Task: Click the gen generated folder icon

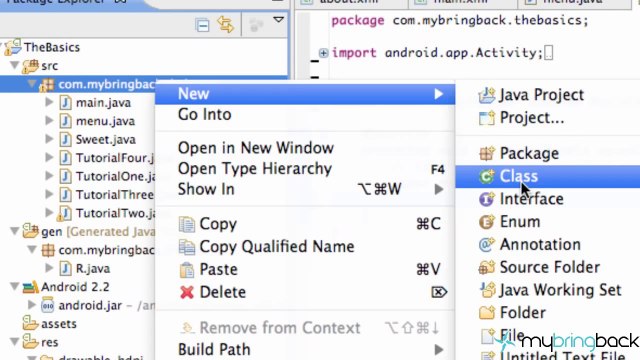Action: click(31, 231)
